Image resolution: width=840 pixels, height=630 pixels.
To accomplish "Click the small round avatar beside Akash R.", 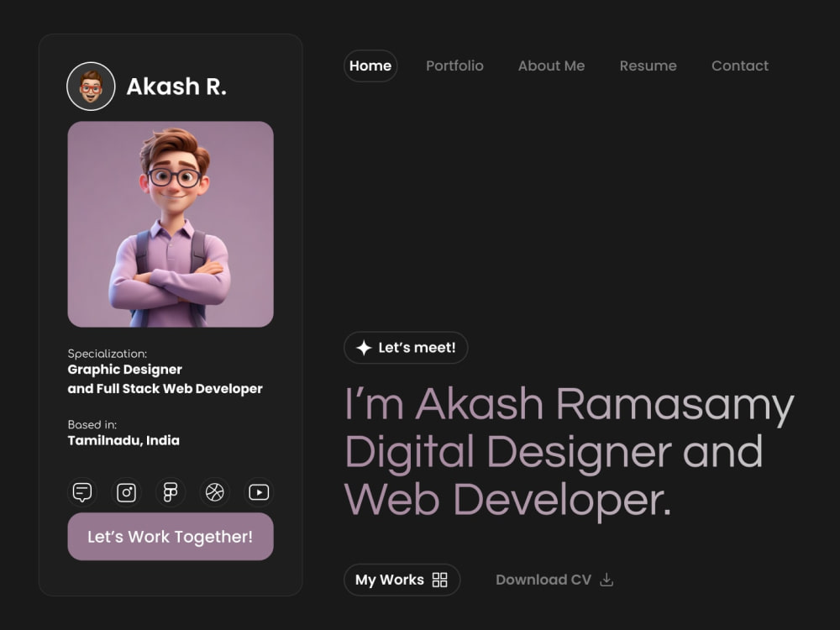I will (x=91, y=87).
